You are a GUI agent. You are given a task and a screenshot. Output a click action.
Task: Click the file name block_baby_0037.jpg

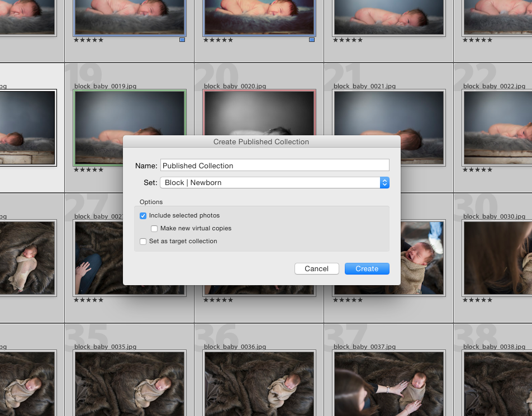(x=364, y=347)
